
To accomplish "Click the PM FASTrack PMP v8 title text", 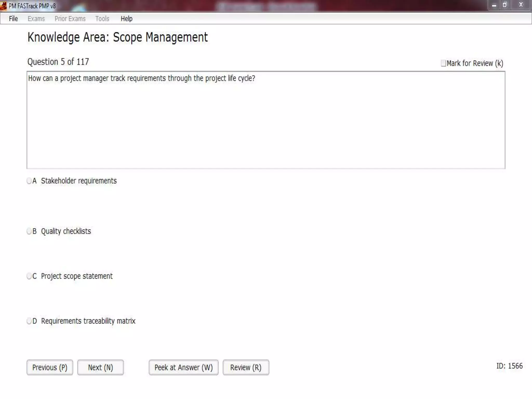I will coord(32,6).
